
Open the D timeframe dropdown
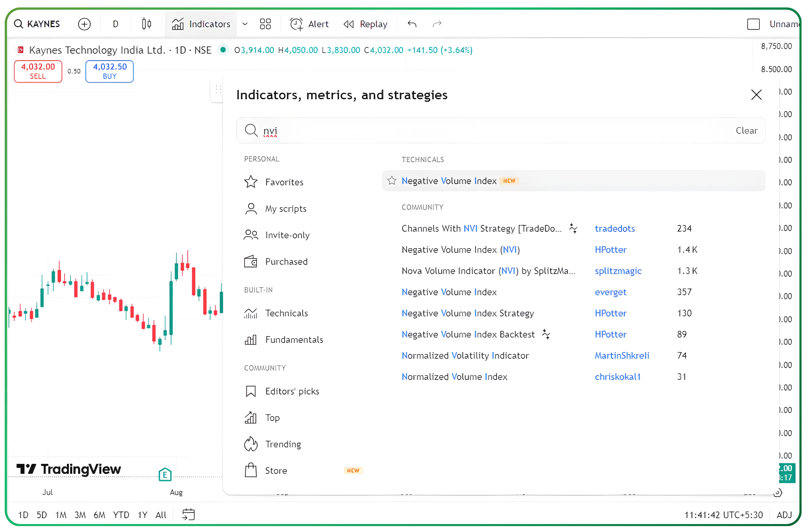[115, 24]
